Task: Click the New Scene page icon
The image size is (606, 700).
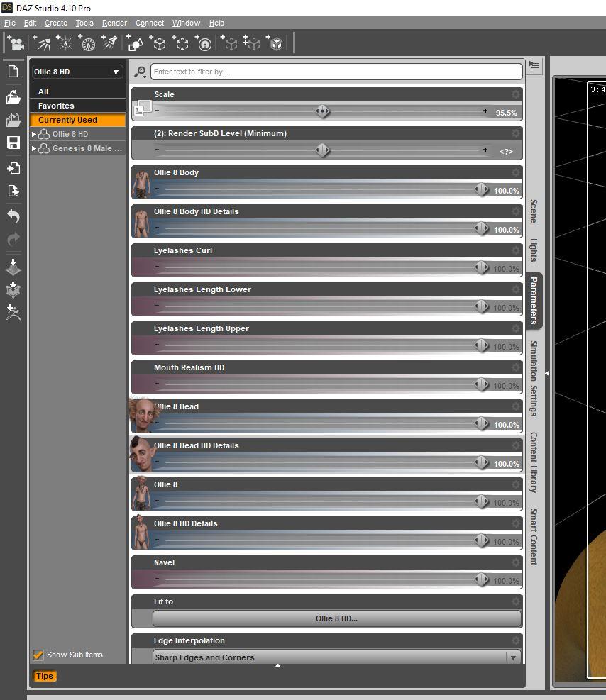Action: [13, 71]
